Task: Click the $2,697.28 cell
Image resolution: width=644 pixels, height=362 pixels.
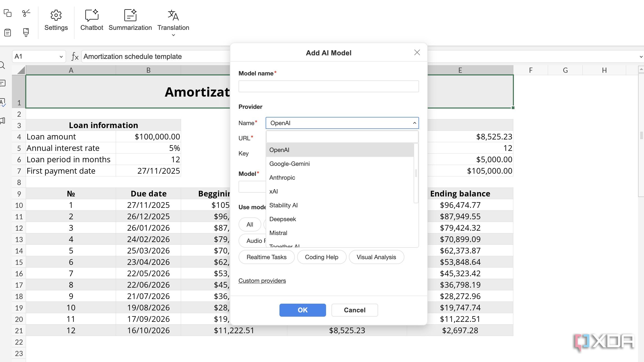Action: click(x=460, y=330)
